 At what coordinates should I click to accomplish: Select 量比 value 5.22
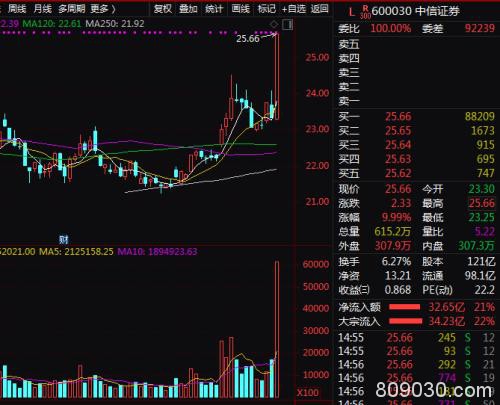click(485, 231)
